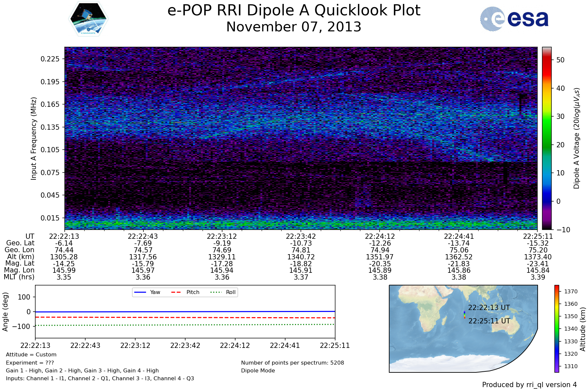
Task: Click the CASSIOPE satellite hexagon logo
Action: 88,19
